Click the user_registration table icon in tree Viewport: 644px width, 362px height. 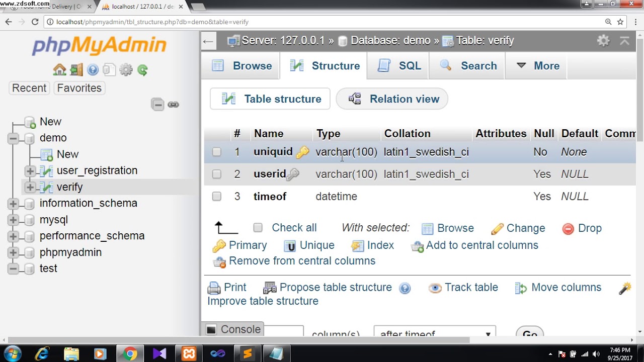46,171
